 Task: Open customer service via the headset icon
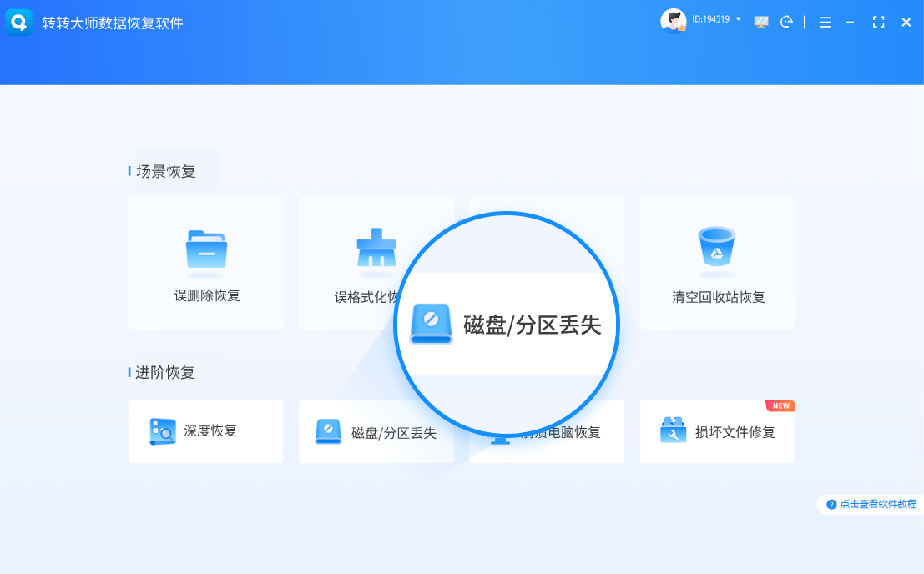pos(786,23)
